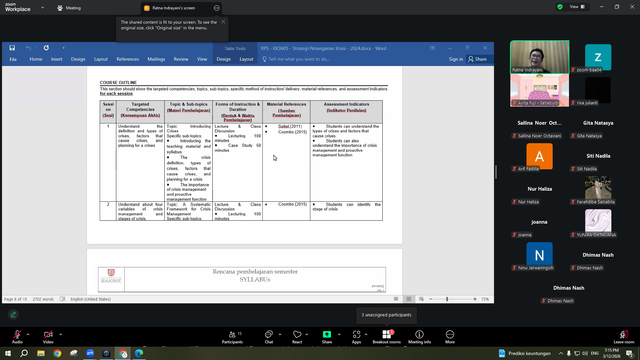Click the green encryption shield icon
Image resolution: width=640 pixels, height=360 pixels.
pos(560,7)
